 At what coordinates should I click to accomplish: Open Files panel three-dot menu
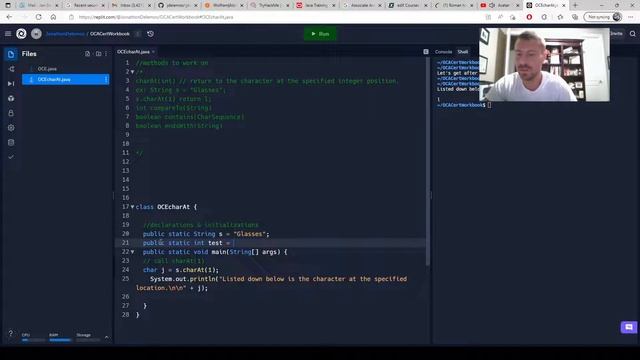(106, 54)
